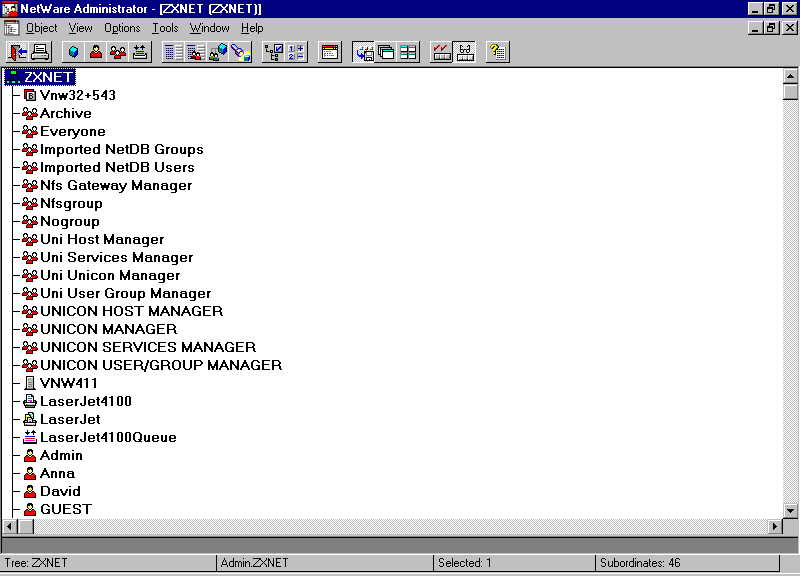Image resolution: width=800 pixels, height=576 pixels.
Task: Click the vertical scrollbar up arrow
Action: [790, 77]
